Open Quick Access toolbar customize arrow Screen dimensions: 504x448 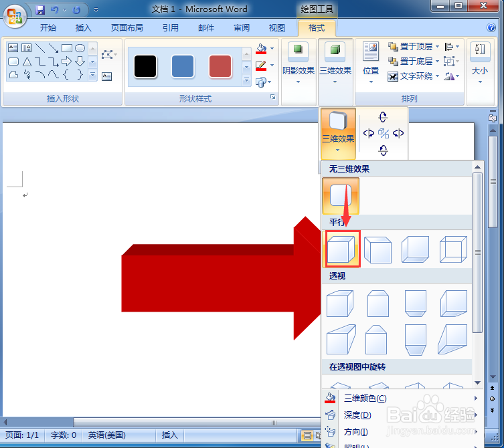click(x=96, y=10)
